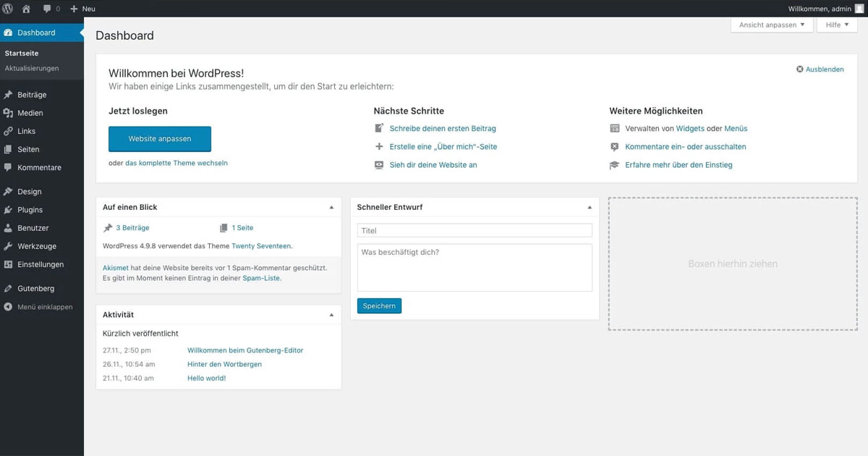
Task: Focus the Was beschäftigt dich? text area
Action: click(475, 267)
